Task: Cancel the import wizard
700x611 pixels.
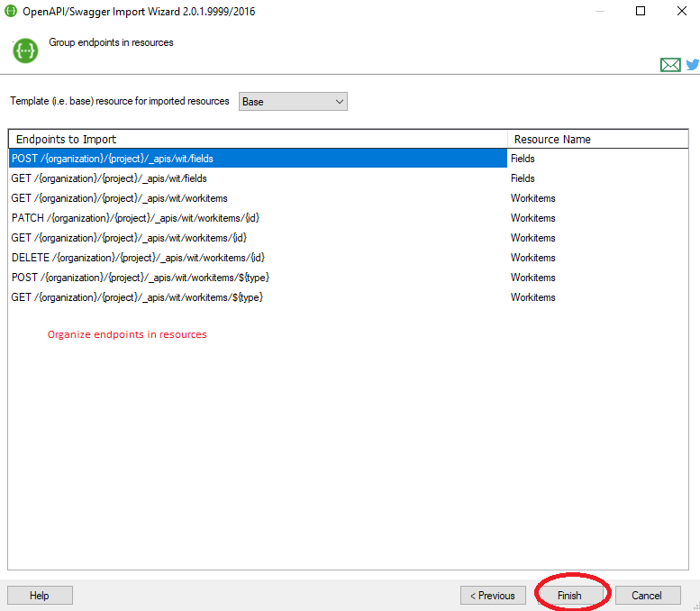Action: click(648, 596)
